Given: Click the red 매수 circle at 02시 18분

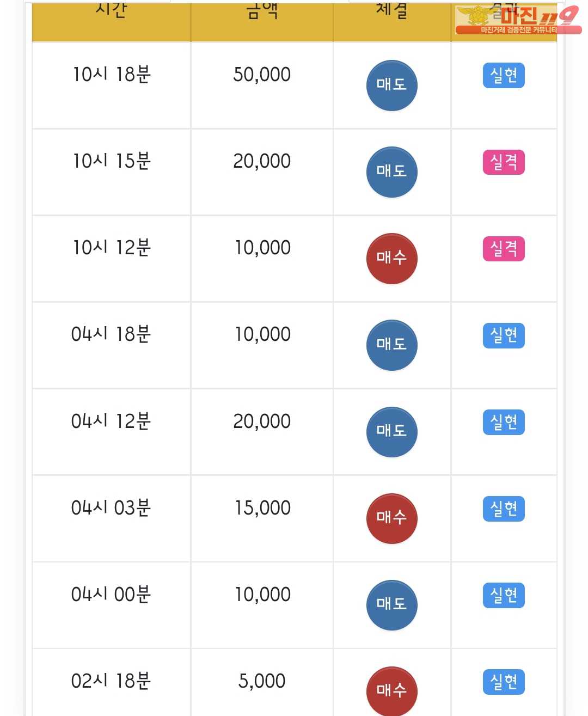Looking at the screenshot, I should (x=392, y=691).
